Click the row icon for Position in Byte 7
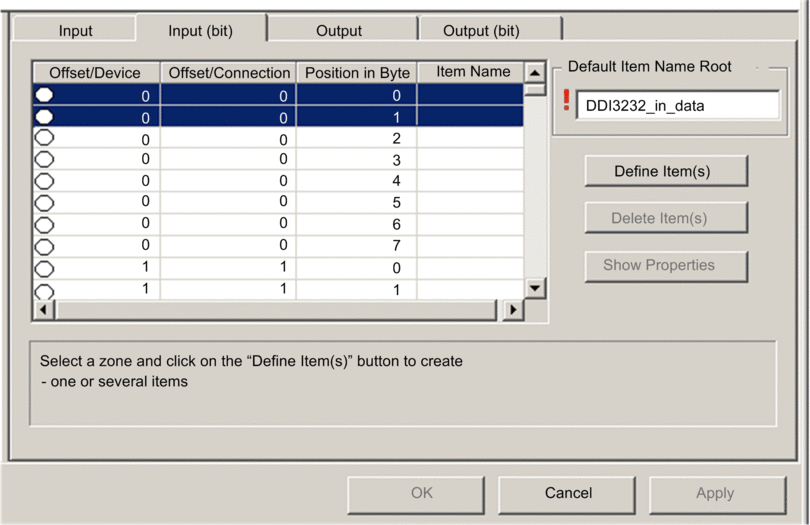The image size is (810, 525). (44, 246)
